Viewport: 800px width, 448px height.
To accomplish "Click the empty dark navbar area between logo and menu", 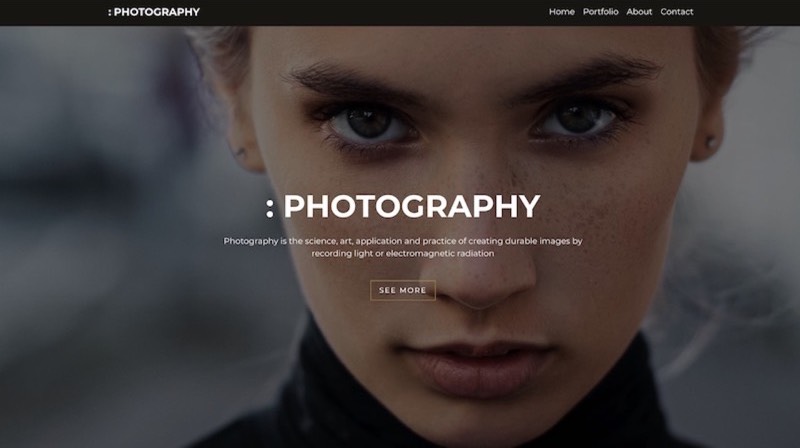I will click(374, 12).
